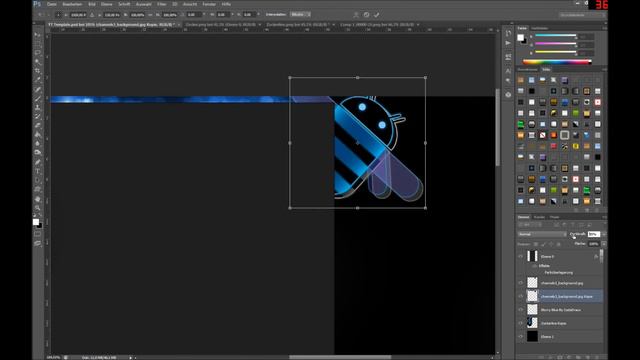
Task: Select the Clone Stamp tool
Action: [x=38, y=108]
